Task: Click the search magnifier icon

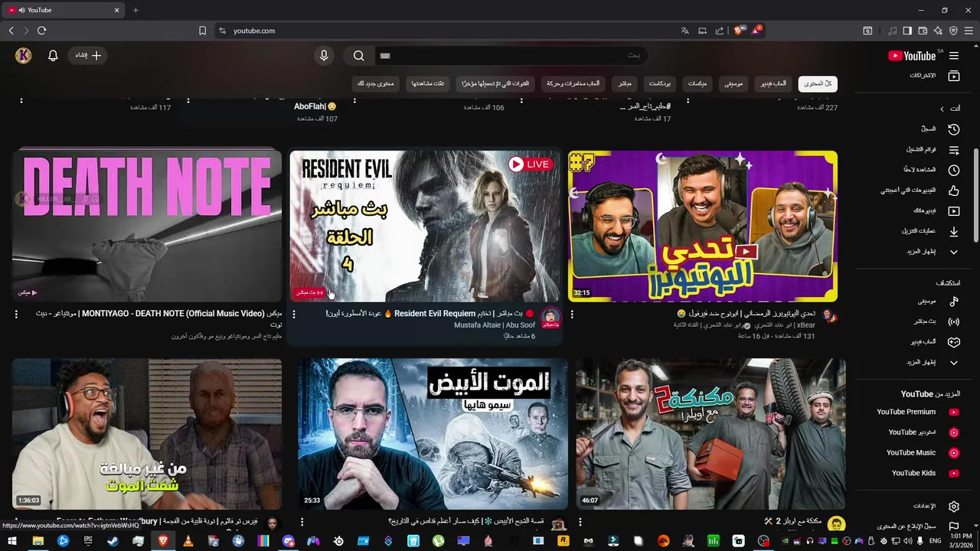Action: (x=358, y=56)
